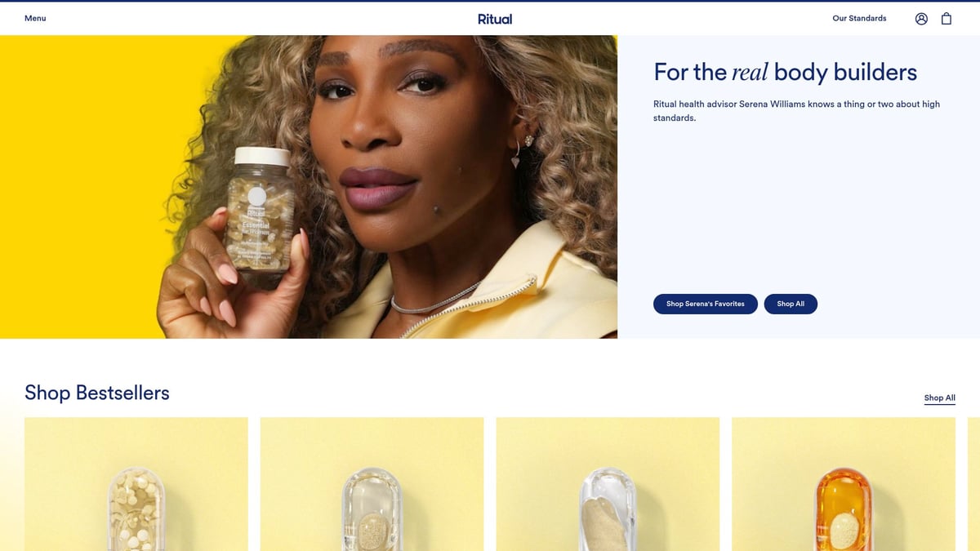
Task: Open the first bestseller product with white beadlet capsule
Action: [x=136, y=484]
